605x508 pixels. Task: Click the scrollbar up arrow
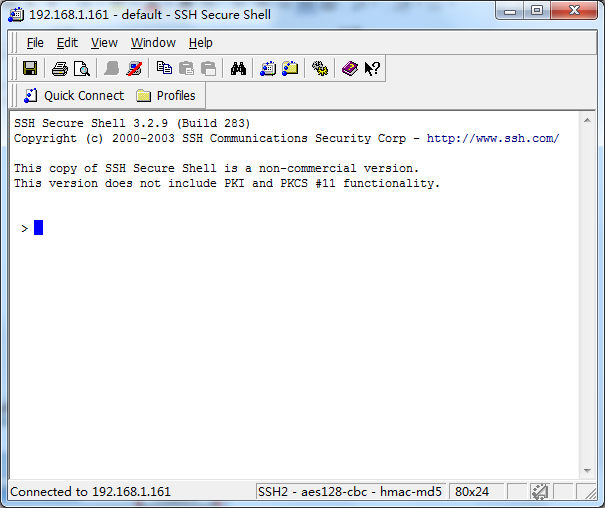point(587,120)
